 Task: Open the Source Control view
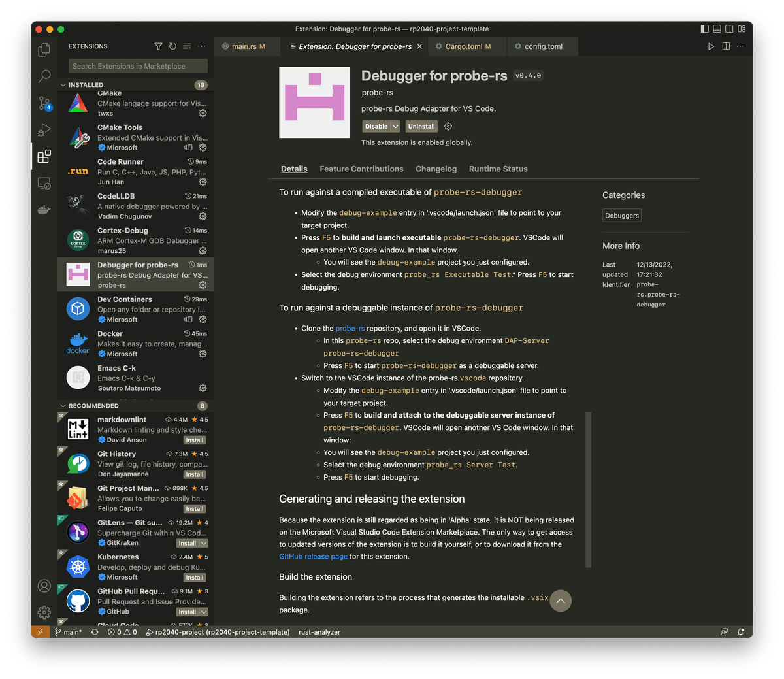44,104
